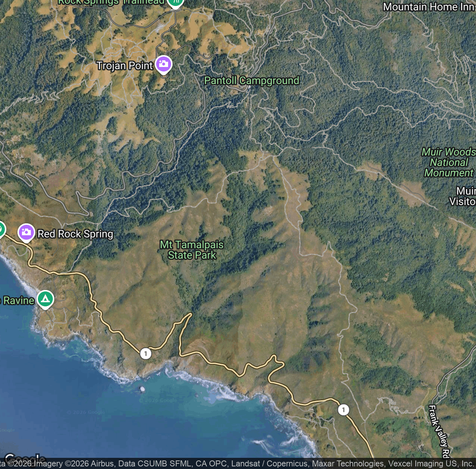
Task: Click the Rock Springs Trailhead green pin
Action: click(x=175, y=3)
